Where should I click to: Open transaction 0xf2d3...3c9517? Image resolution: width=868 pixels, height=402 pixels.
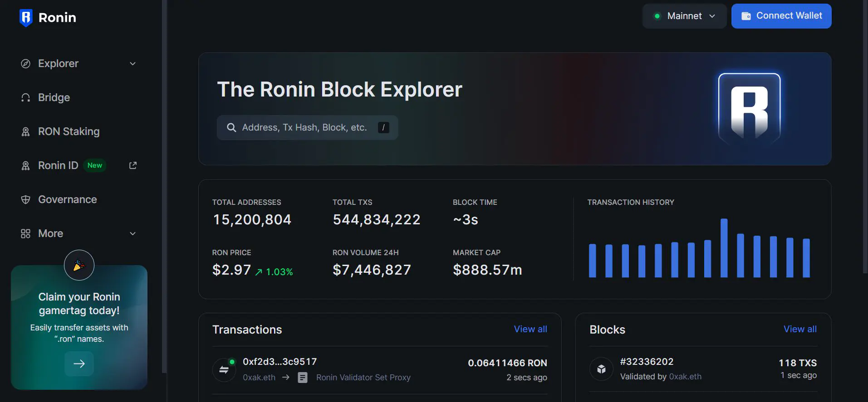280,362
